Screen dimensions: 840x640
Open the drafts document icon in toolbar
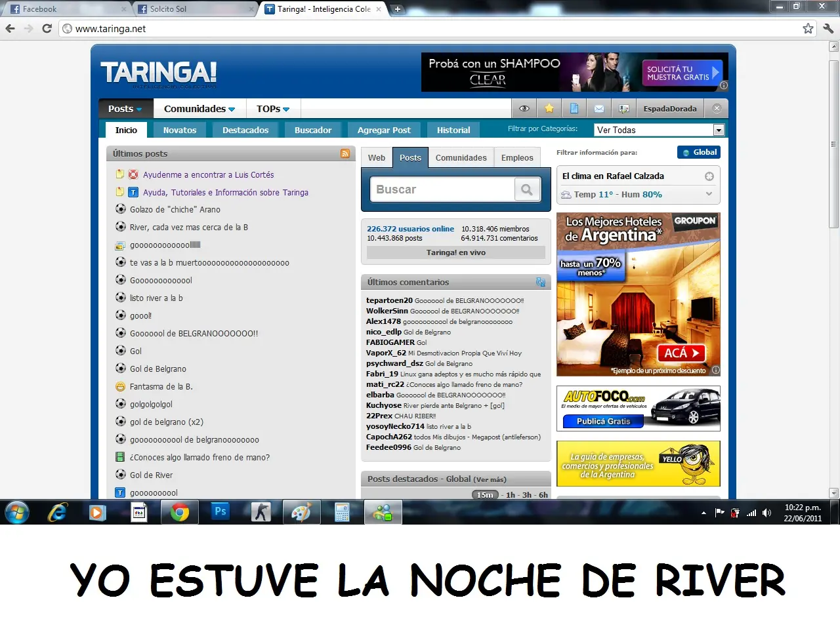(574, 109)
